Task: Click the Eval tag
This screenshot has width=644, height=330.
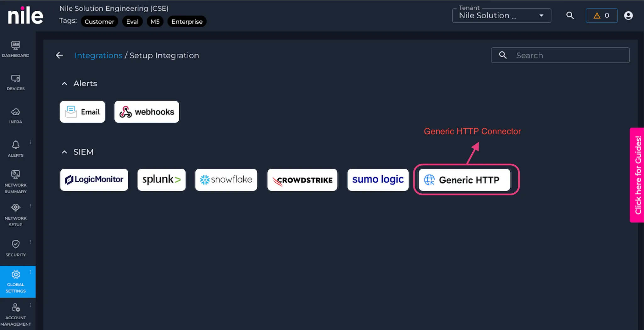Action: click(132, 21)
